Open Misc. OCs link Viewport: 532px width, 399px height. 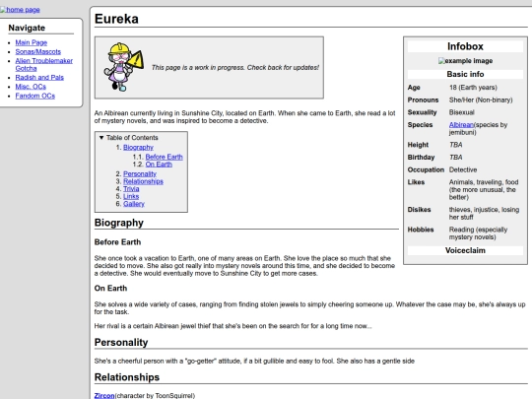pos(31,87)
